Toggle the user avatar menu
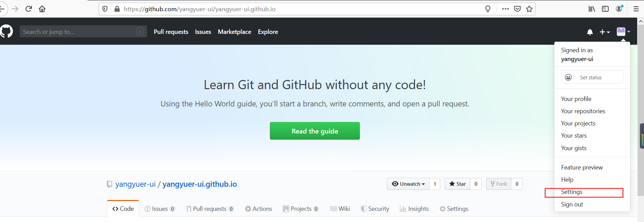 pyautogui.click(x=623, y=32)
